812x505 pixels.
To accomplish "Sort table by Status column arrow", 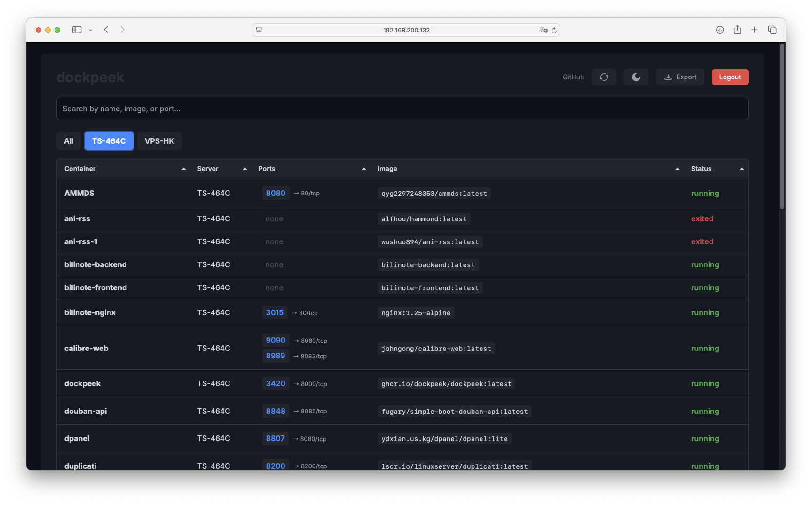I will (741, 169).
